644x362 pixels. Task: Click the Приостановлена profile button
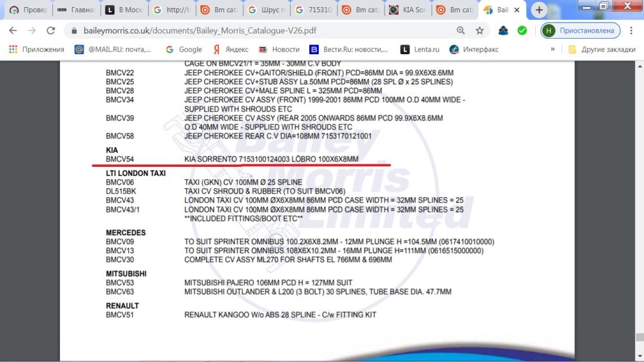pos(581,30)
